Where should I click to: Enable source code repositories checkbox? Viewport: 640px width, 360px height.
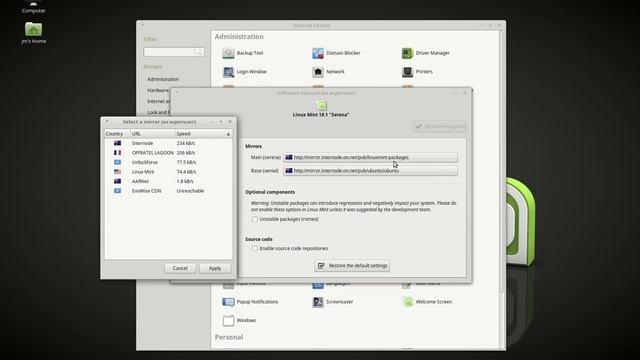click(255, 248)
